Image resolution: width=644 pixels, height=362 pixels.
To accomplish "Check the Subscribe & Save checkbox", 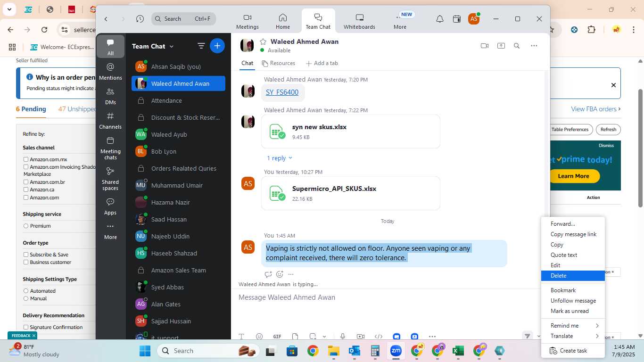I will click(x=26, y=255).
